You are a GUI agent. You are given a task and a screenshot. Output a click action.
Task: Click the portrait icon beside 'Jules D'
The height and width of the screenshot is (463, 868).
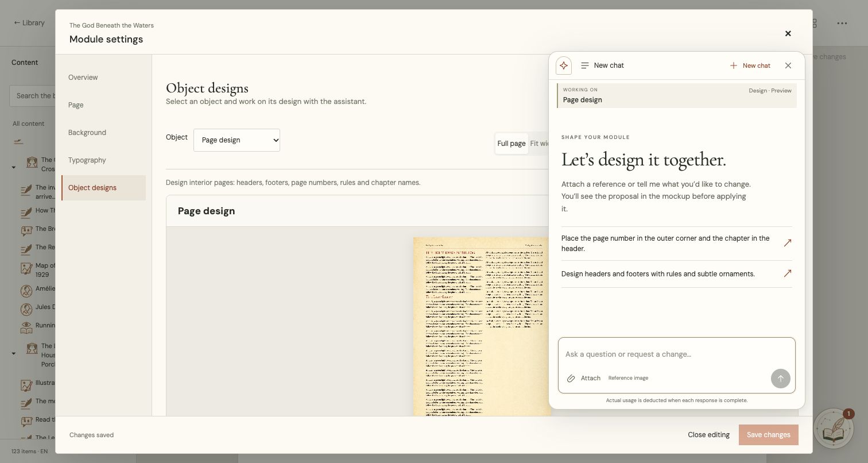[x=26, y=308]
